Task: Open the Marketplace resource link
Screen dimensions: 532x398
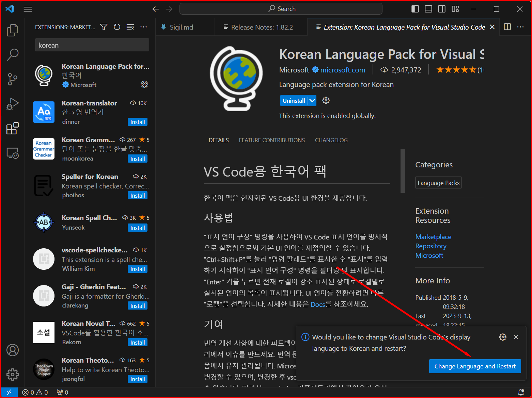Action: pos(433,237)
